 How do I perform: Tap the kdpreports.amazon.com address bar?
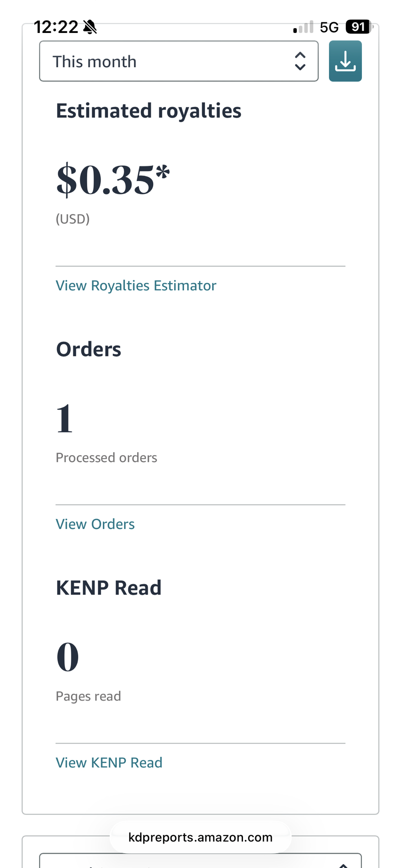pyautogui.click(x=200, y=837)
